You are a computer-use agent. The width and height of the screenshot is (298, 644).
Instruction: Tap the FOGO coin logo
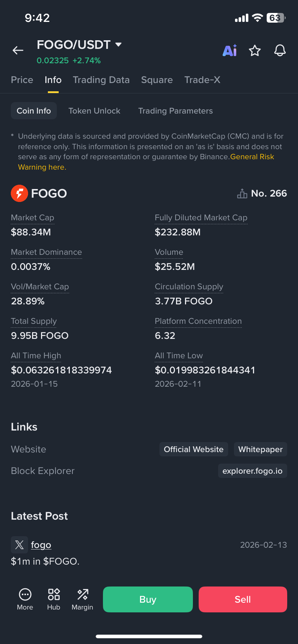click(x=19, y=193)
